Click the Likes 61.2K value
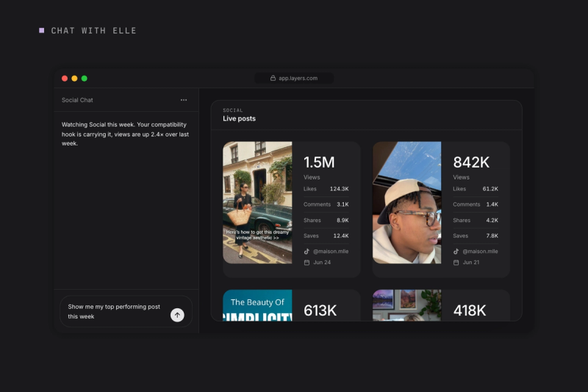588x392 pixels. [x=490, y=189]
